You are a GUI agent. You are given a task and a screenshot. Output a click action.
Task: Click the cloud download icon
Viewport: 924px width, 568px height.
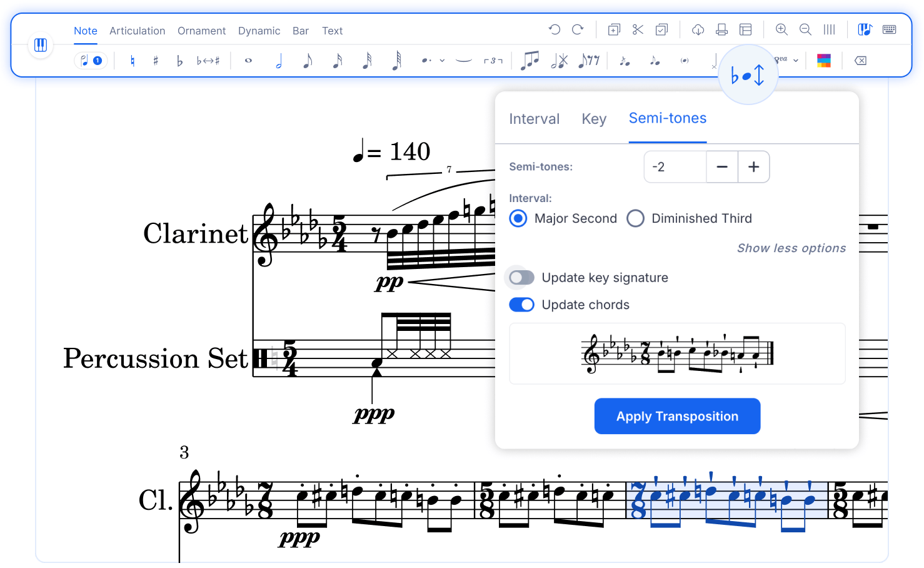point(698,29)
